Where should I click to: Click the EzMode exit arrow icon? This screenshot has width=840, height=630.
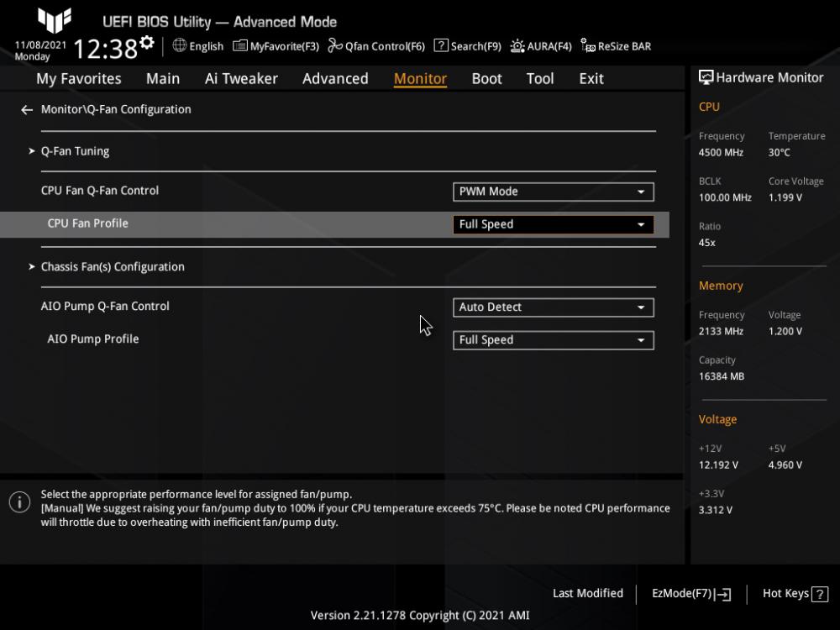click(x=722, y=594)
